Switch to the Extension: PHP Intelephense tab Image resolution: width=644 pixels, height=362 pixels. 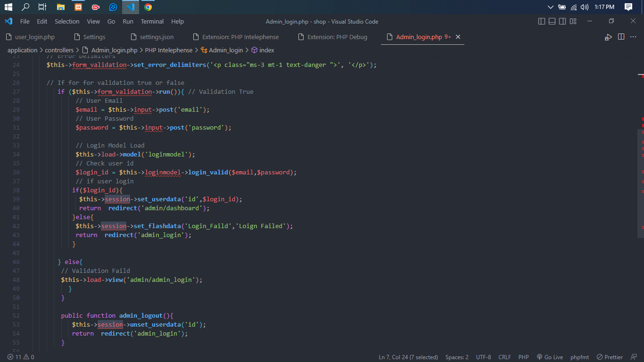point(239,37)
